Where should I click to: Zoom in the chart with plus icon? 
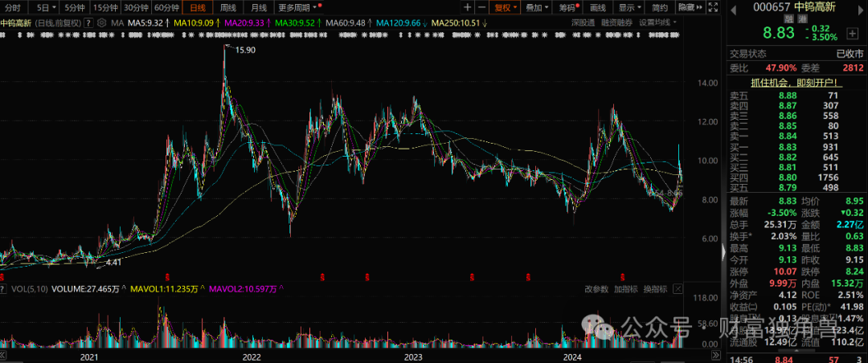tap(468, 8)
